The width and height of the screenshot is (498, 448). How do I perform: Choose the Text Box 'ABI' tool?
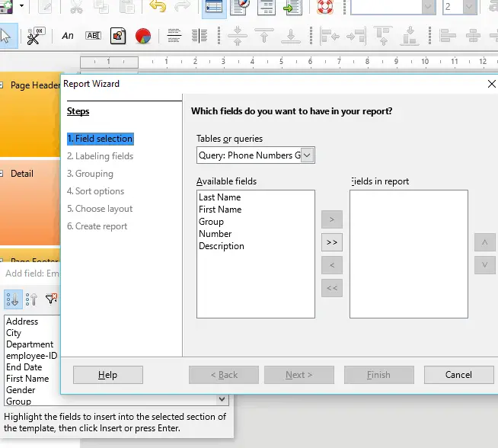pos(93,36)
